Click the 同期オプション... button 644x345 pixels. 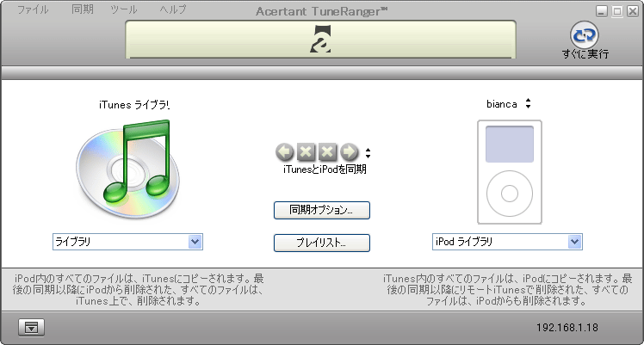pos(322,210)
